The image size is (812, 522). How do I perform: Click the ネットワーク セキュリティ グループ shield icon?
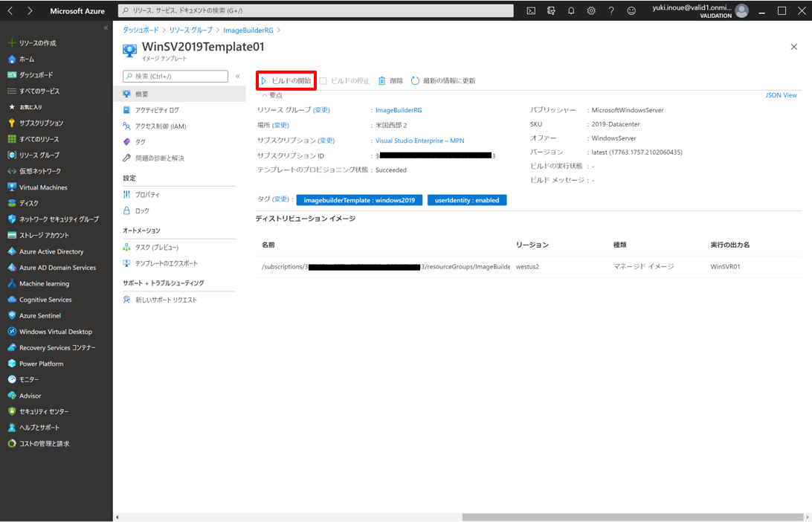point(12,219)
